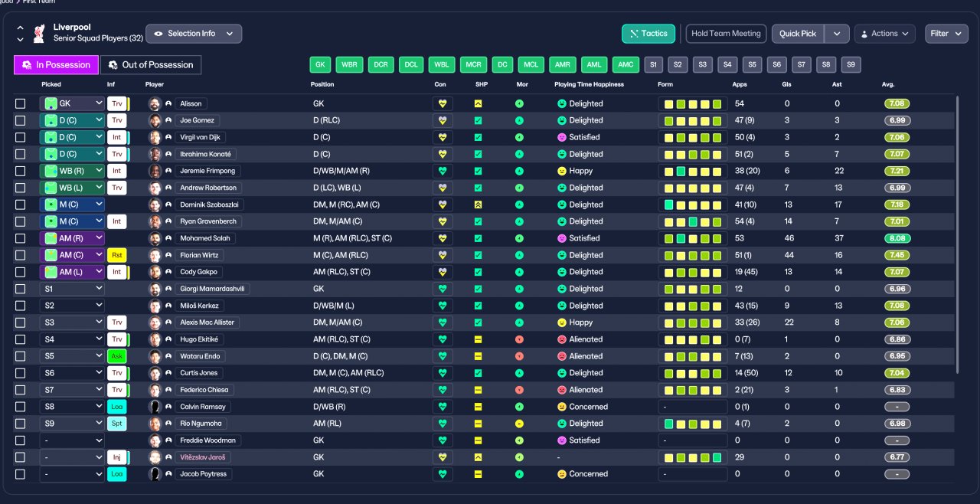Open Mohamed Salah's AM (R) position dropdown
Viewport: 980px width, 504px height.
pos(72,238)
